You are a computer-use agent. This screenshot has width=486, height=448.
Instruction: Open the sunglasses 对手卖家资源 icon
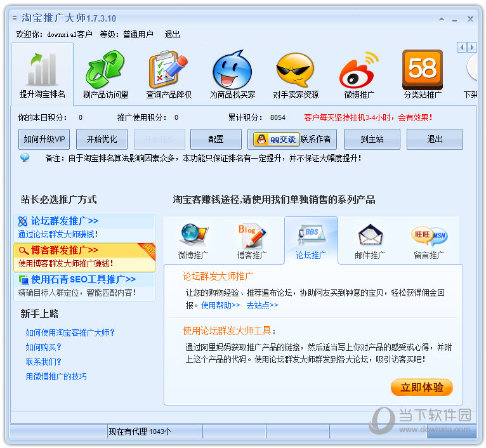tap(296, 70)
